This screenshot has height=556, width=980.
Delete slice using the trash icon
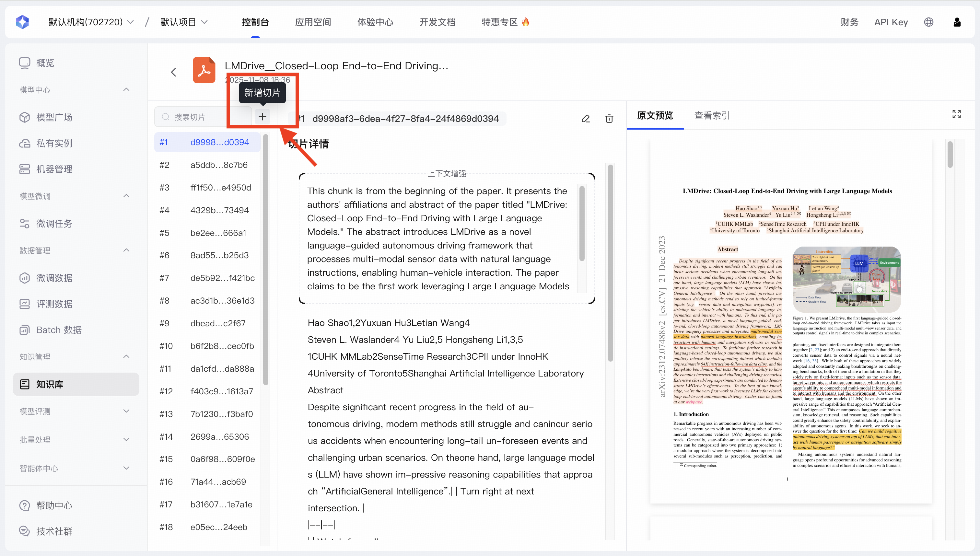point(609,119)
